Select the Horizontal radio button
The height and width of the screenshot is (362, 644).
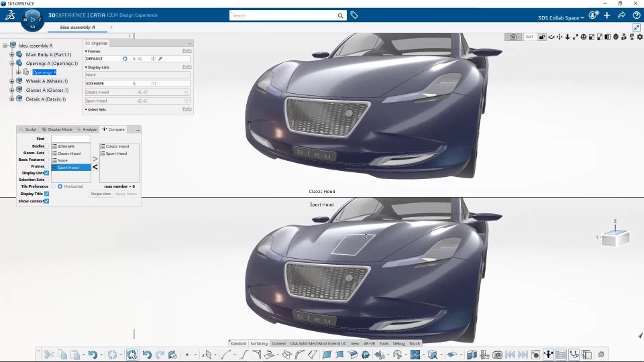pos(60,186)
